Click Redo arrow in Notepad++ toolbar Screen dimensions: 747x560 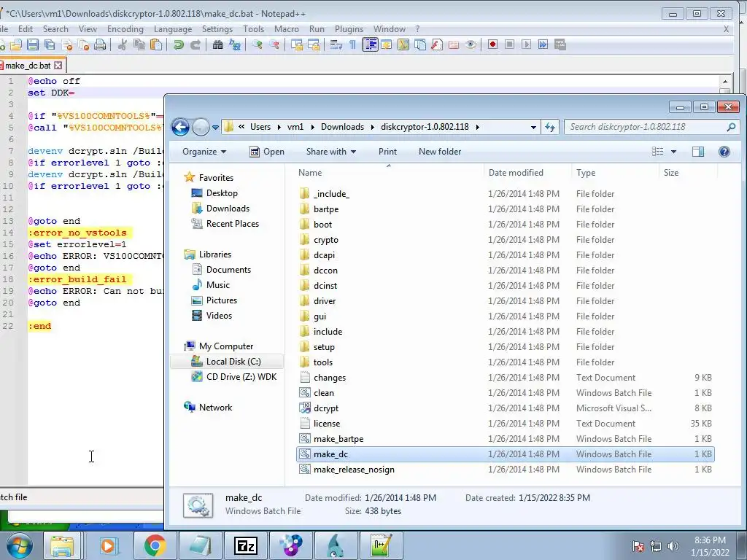click(x=196, y=44)
